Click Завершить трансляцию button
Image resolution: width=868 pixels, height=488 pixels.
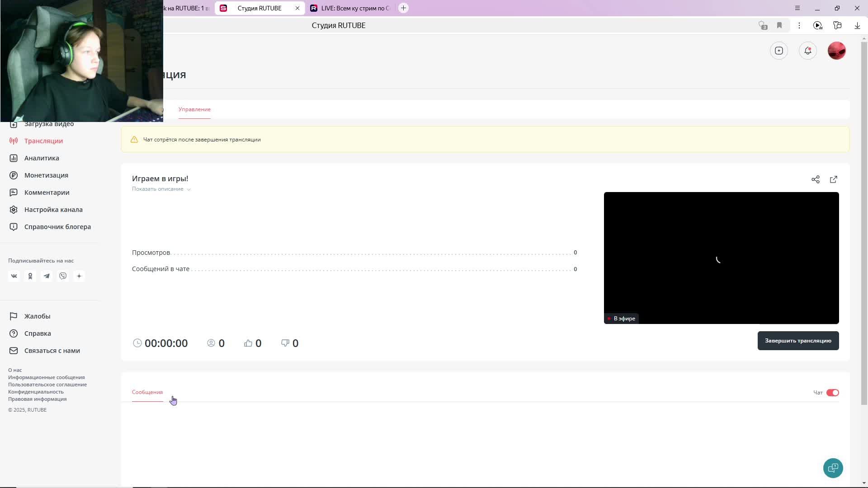[798, 341]
